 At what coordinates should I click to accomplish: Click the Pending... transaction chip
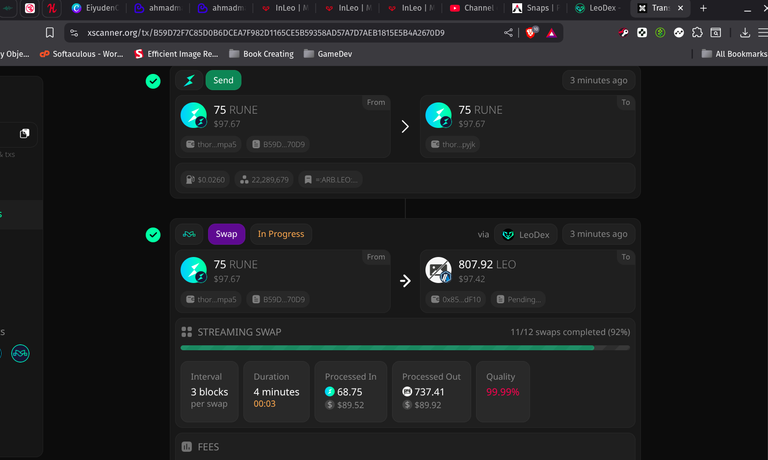519,299
